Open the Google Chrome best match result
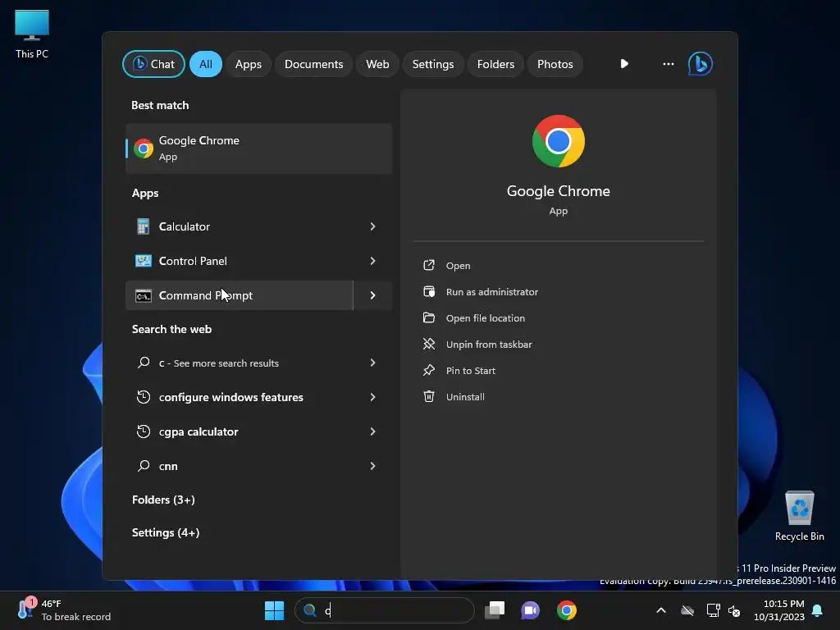Image resolution: width=840 pixels, height=630 pixels. coord(258,148)
